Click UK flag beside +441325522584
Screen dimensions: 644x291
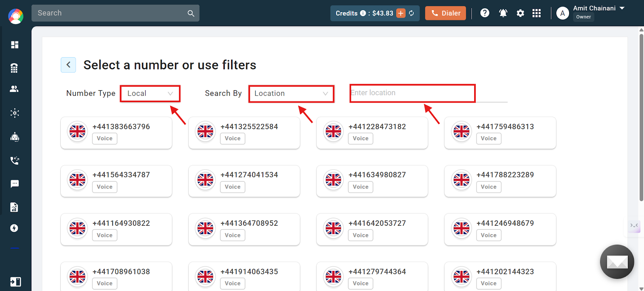pyautogui.click(x=205, y=131)
